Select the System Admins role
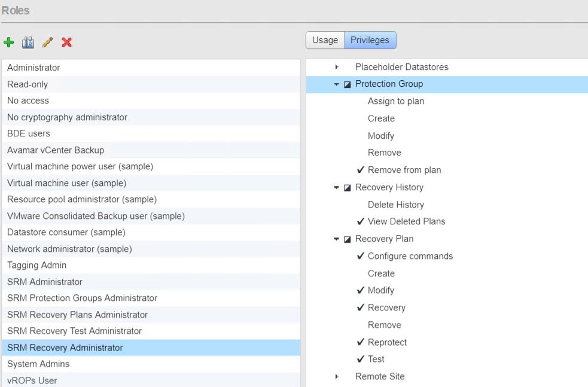 151,364
